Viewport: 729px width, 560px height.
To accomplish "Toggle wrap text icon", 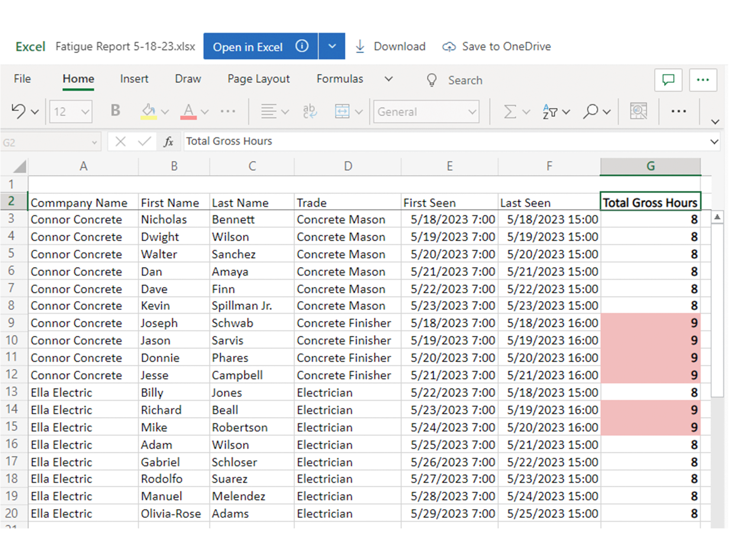I will coord(310,111).
